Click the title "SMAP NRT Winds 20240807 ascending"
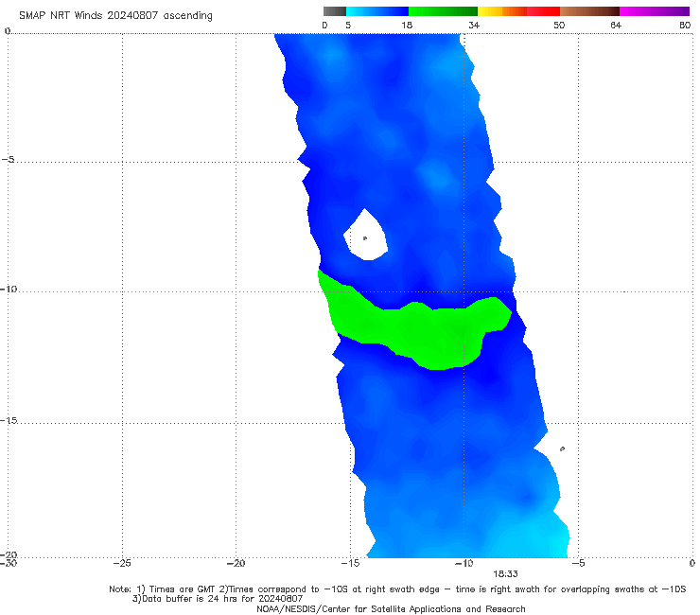 [x=115, y=16]
